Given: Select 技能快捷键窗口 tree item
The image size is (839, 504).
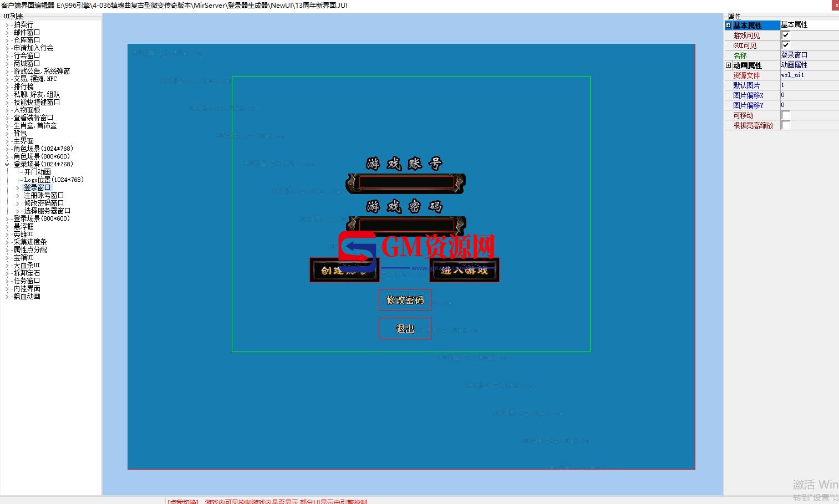Looking at the screenshot, I should (x=37, y=103).
